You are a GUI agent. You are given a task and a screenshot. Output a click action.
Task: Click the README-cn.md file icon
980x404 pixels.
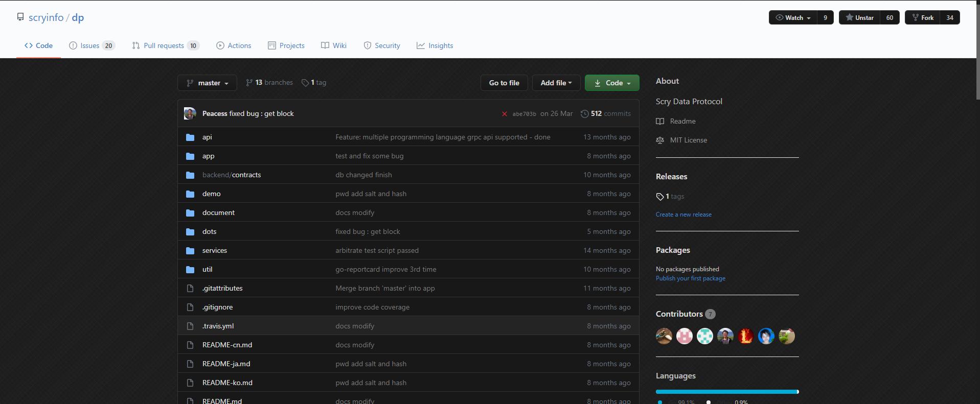coord(190,345)
